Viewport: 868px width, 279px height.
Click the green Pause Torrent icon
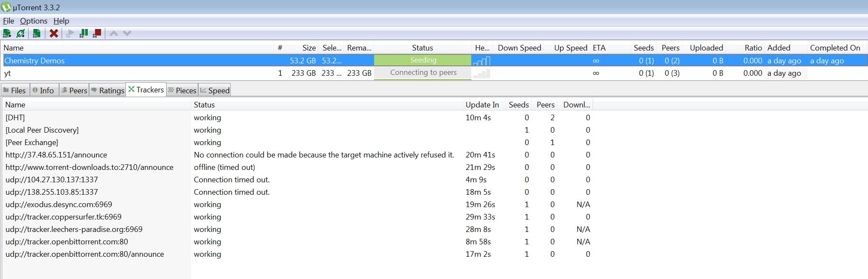tap(84, 33)
